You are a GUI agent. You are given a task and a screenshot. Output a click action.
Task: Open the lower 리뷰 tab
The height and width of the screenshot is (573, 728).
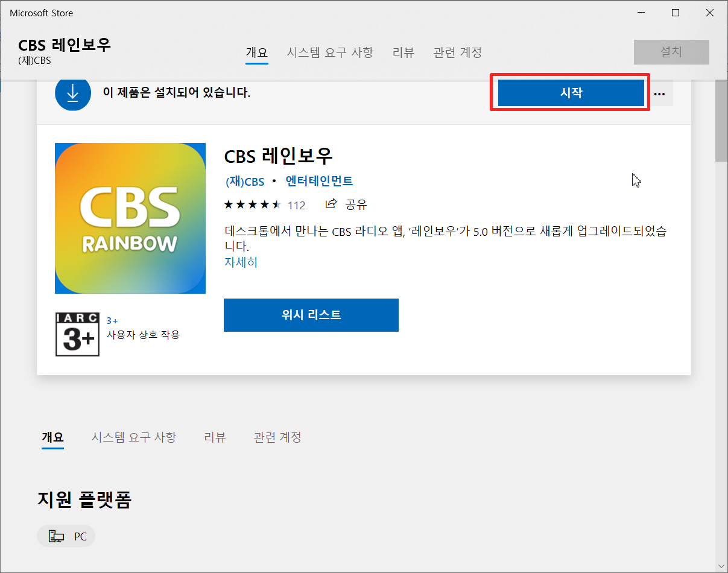point(215,437)
